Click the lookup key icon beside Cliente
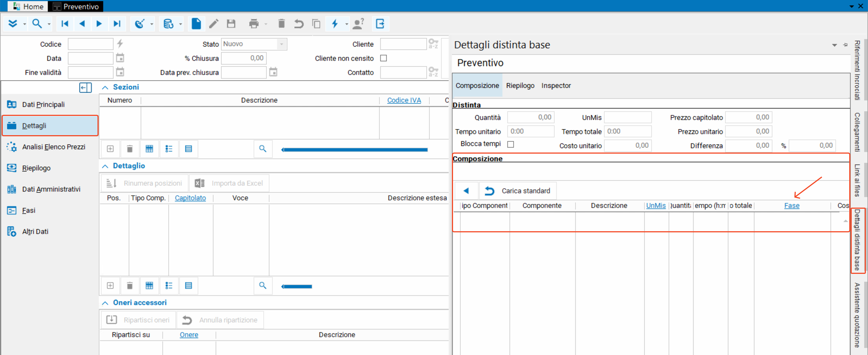 [x=433, y=43]
